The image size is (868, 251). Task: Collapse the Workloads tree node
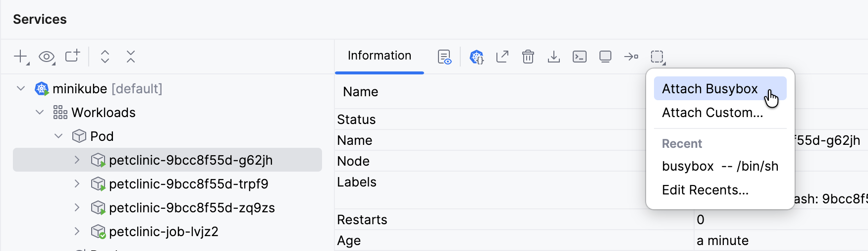(40, 112)
